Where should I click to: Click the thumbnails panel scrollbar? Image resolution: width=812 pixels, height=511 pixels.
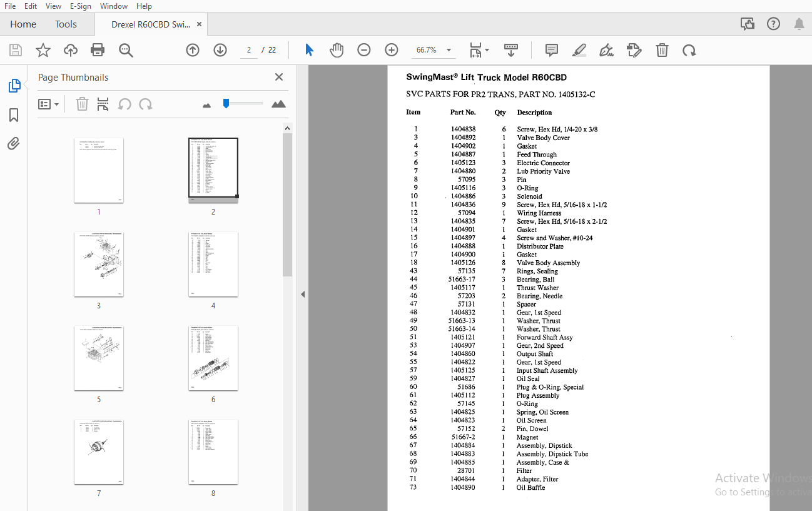(287, 205)
